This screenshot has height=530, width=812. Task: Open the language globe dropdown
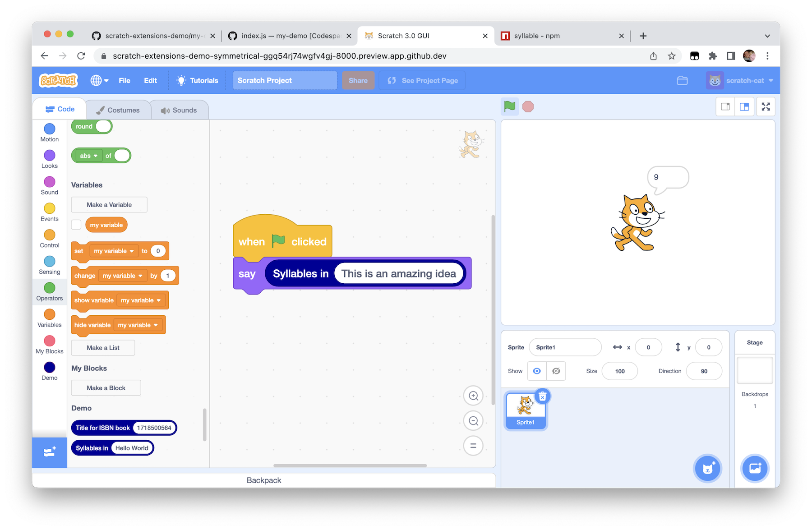(x=99, y=80)
